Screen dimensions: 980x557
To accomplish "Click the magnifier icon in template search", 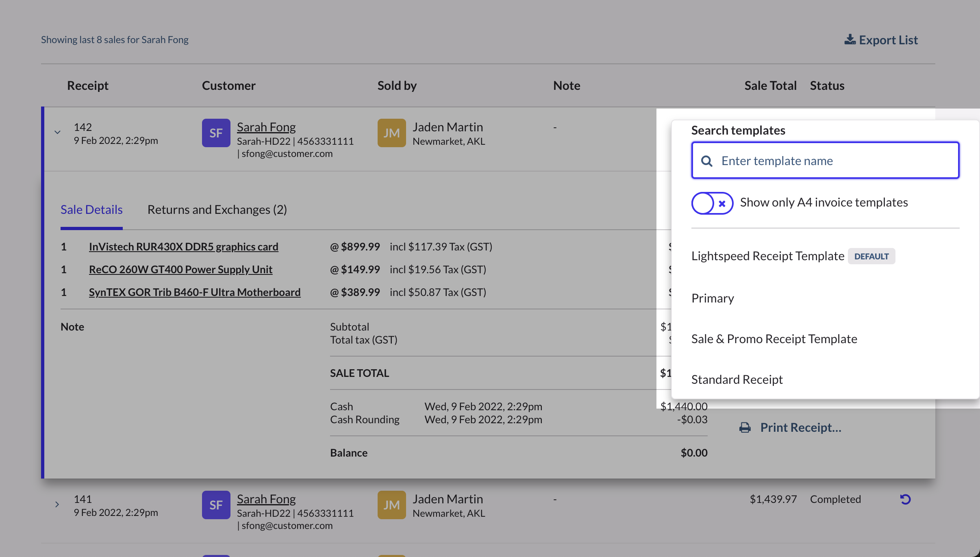I will pos(707,161).
